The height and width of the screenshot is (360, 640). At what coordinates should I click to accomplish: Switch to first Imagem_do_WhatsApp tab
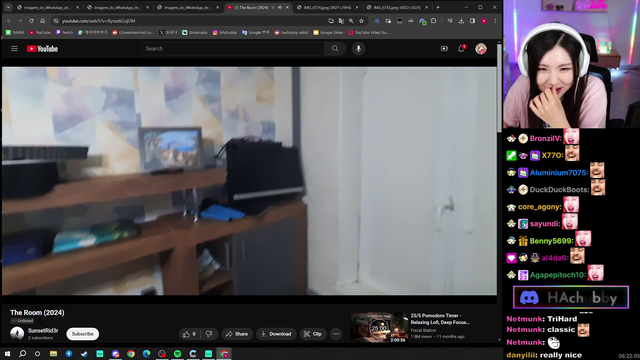(48, 7)
